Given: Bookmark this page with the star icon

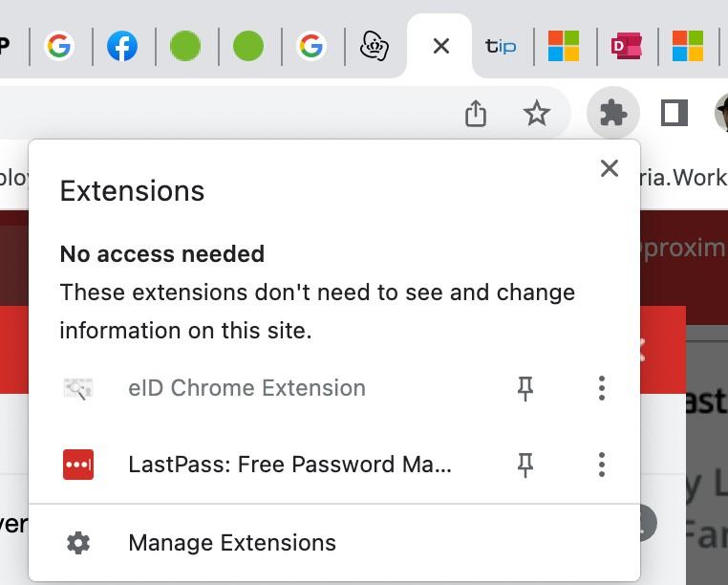Looking at the screenshot, I should pos(537,114).
